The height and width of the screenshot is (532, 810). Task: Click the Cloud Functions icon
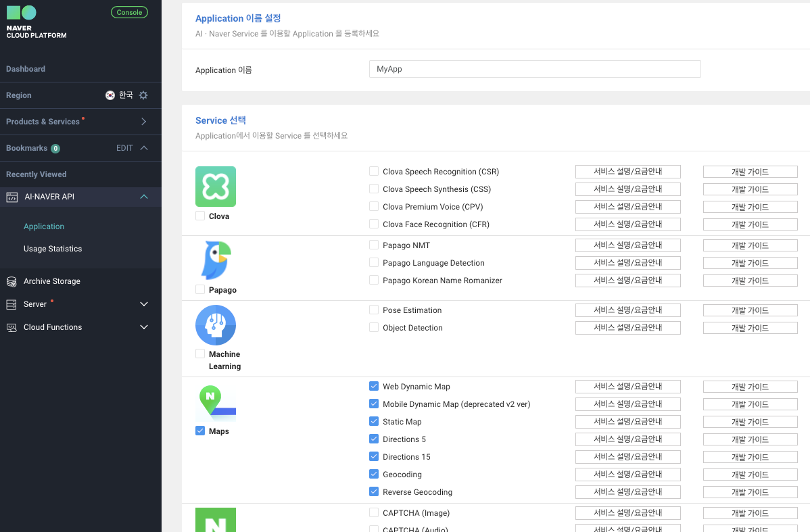[11, 327]
